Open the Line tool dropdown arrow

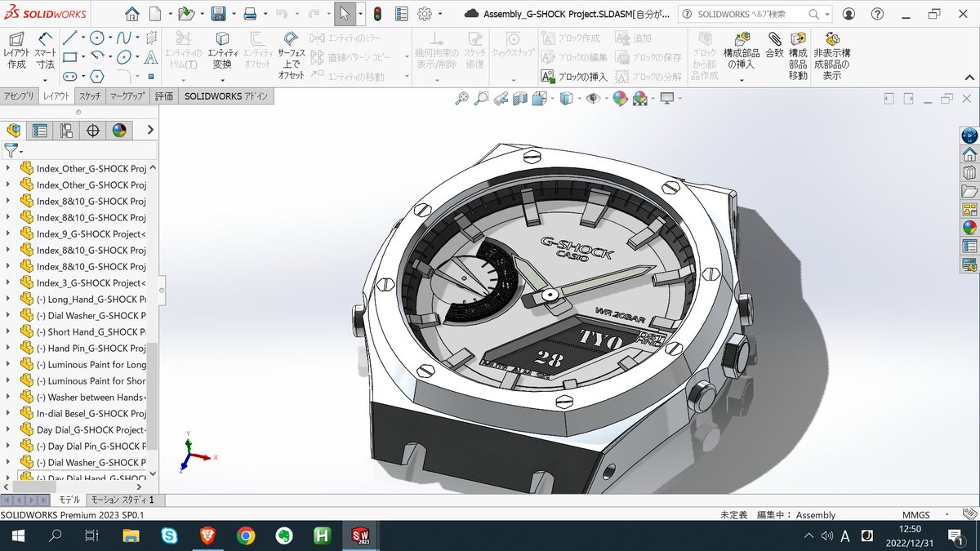pyautogui.click(x=82, y=38)
